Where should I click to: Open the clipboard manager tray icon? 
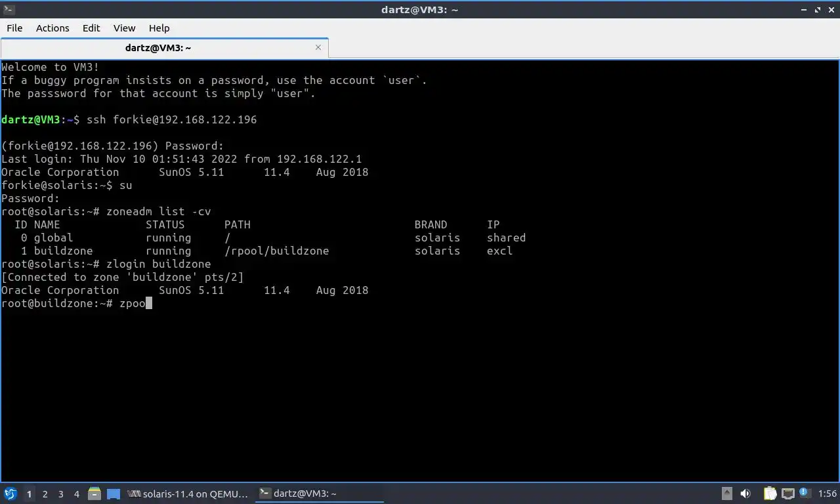770,493
